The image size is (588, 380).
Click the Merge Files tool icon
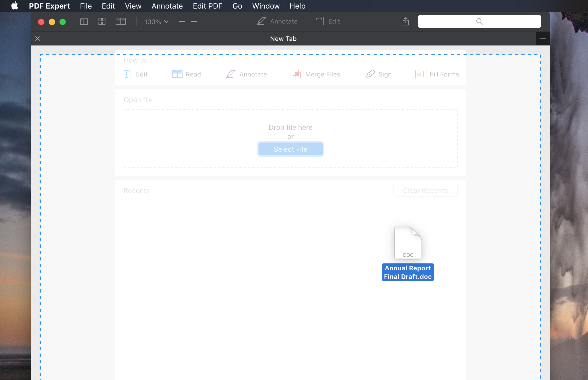tap(297, 74)
